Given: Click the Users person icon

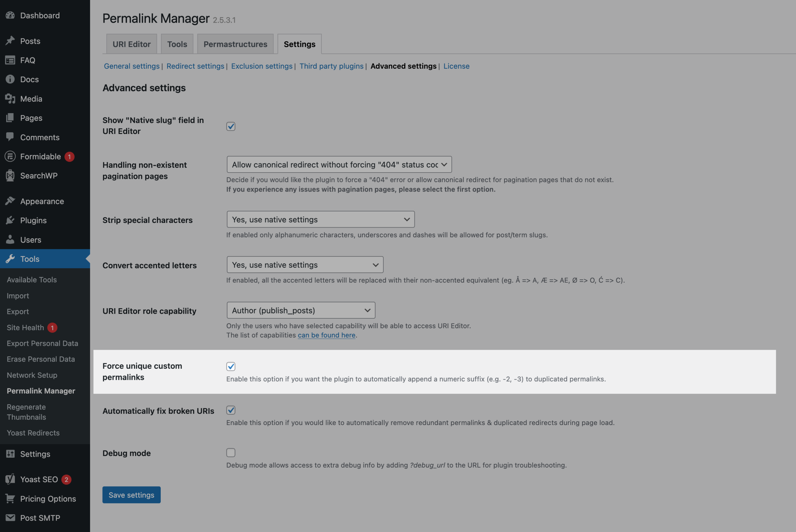Looking at the screenshot, I should click(10, 239).
